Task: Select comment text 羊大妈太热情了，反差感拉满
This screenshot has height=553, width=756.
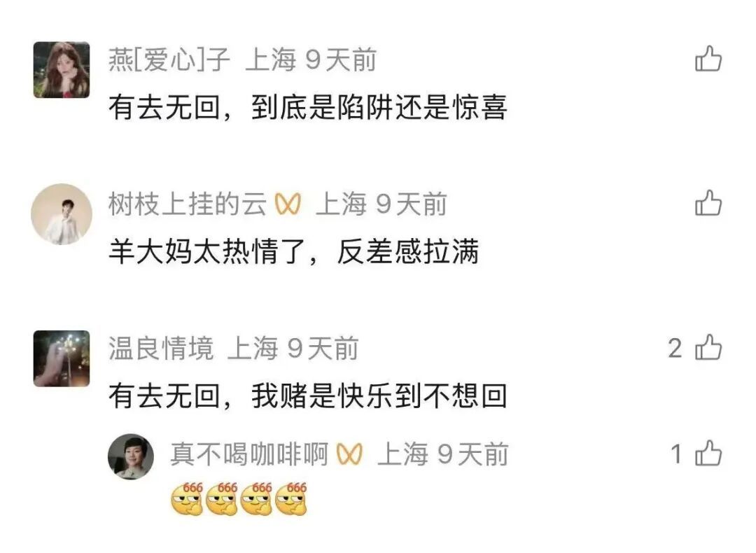Action: [293, 252]
